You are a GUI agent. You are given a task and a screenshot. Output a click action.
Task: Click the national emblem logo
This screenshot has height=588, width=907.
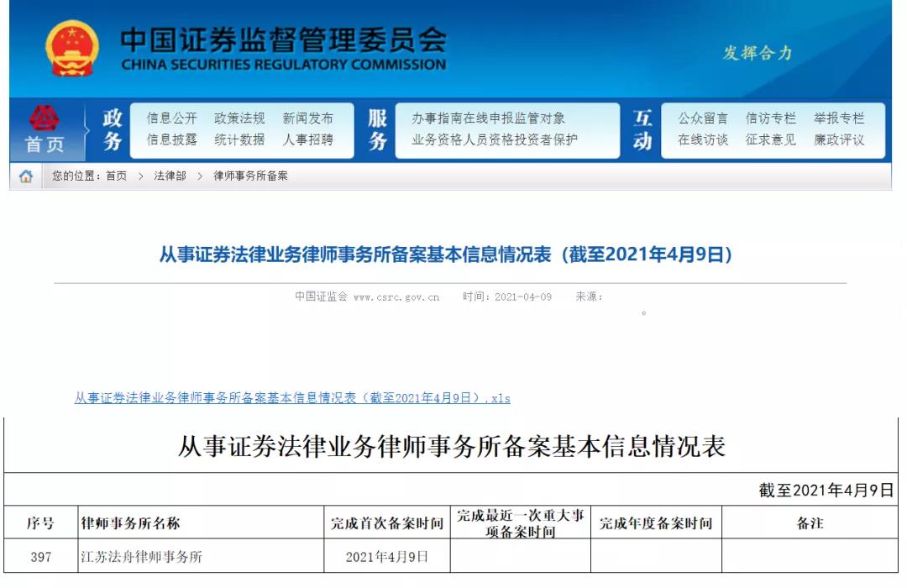click(x=71, y=49)
